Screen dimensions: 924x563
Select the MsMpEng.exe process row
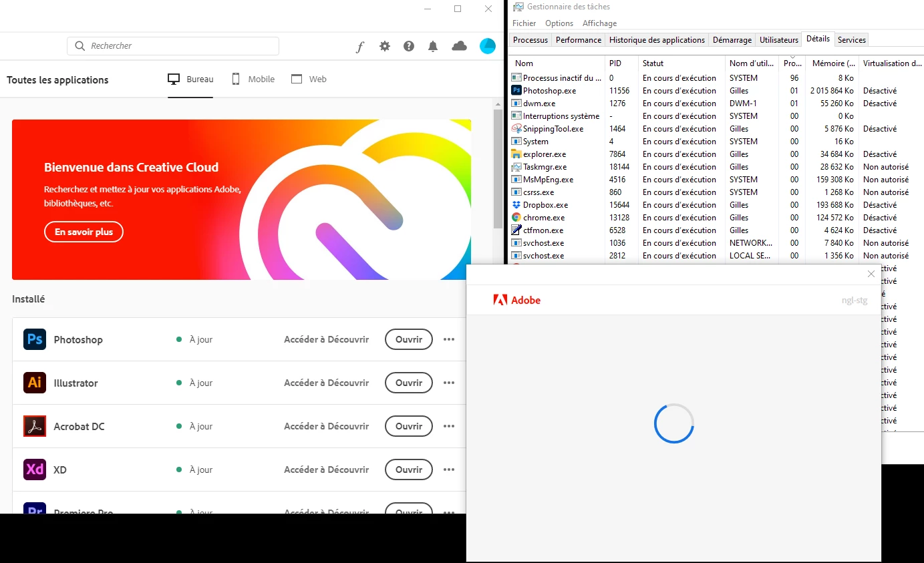click(x=715, y=179)
